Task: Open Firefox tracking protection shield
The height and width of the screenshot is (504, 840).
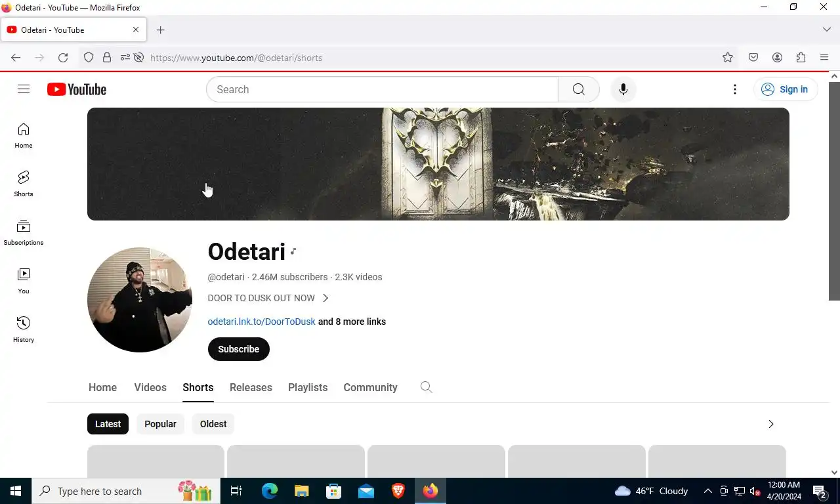Action: point(89,58)
